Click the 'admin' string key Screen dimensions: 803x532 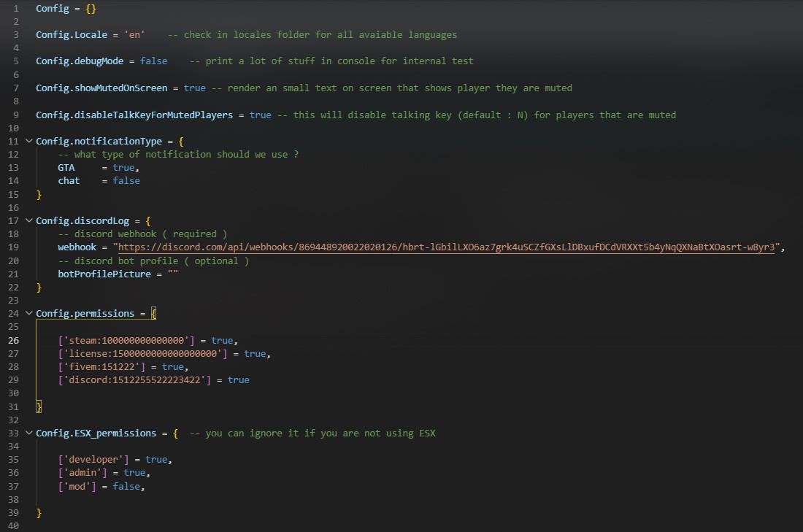pos(82,473)
